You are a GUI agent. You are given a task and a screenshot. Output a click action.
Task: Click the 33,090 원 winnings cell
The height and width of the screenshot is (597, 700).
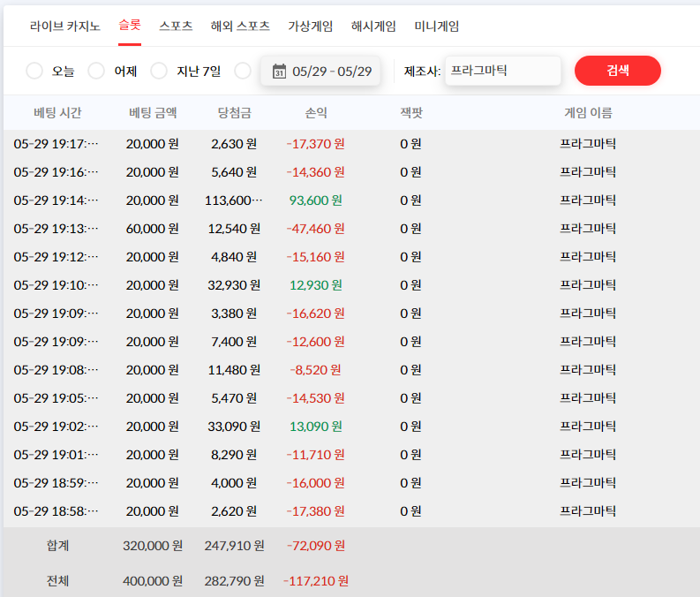click(x=234, y=427)
